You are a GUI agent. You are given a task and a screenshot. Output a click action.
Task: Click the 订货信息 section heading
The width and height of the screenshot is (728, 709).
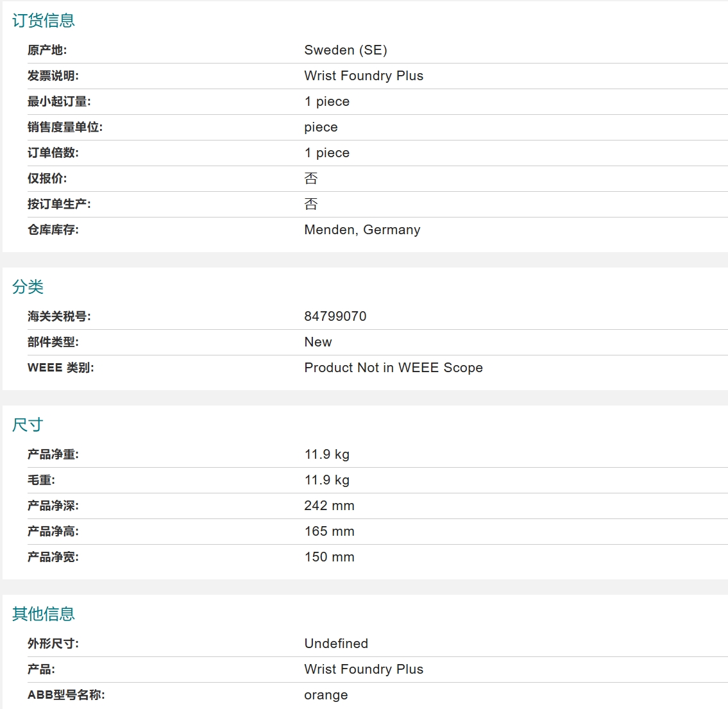point(43,21)
